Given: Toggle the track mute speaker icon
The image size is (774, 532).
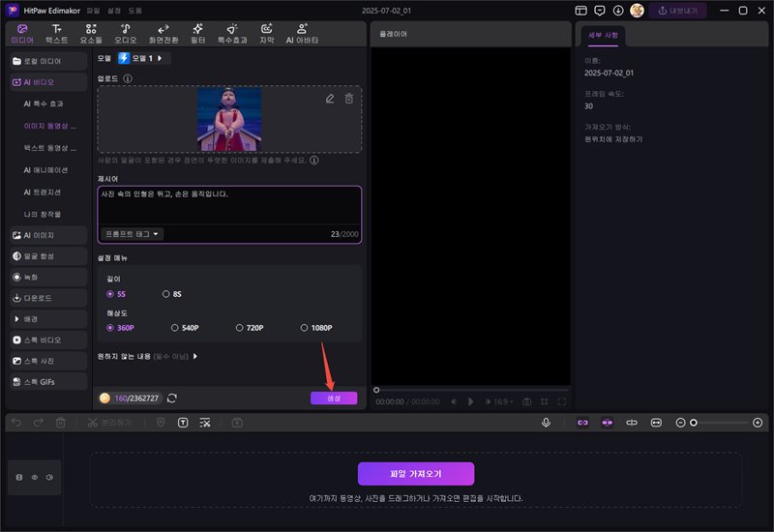Looking at the screenshot, I should click(x=49, y=477).
